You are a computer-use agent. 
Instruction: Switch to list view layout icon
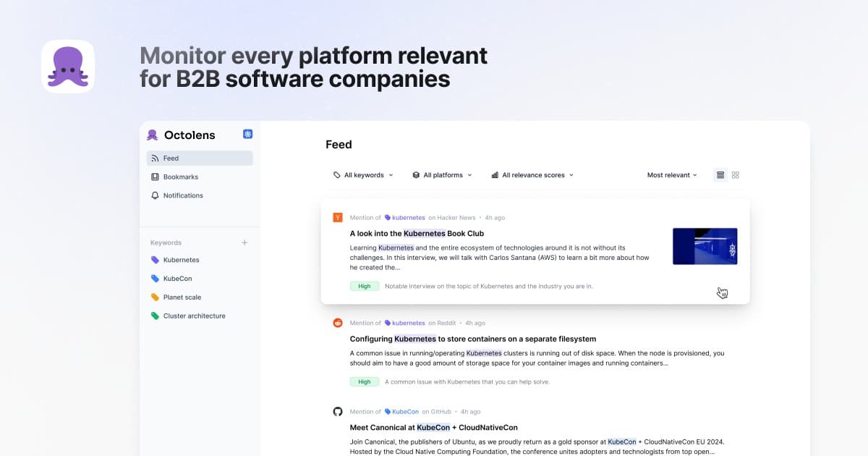click(720, 175)
